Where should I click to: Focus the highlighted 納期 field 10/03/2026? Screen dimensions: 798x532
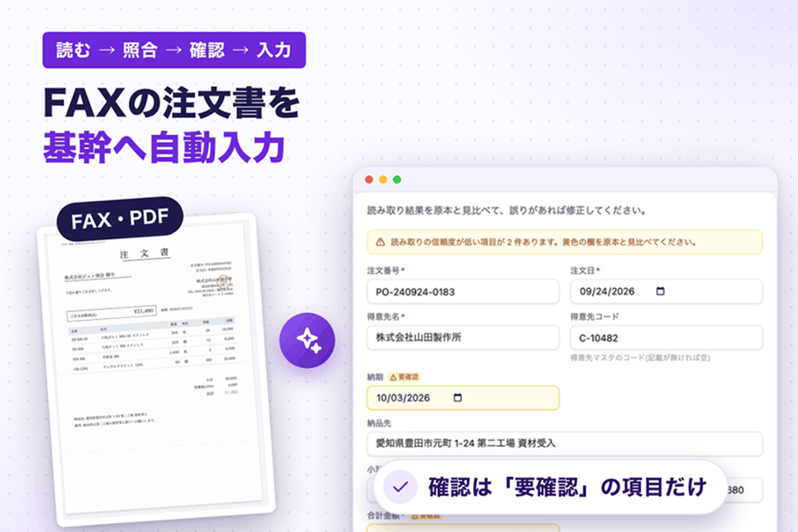click(463, 397)
